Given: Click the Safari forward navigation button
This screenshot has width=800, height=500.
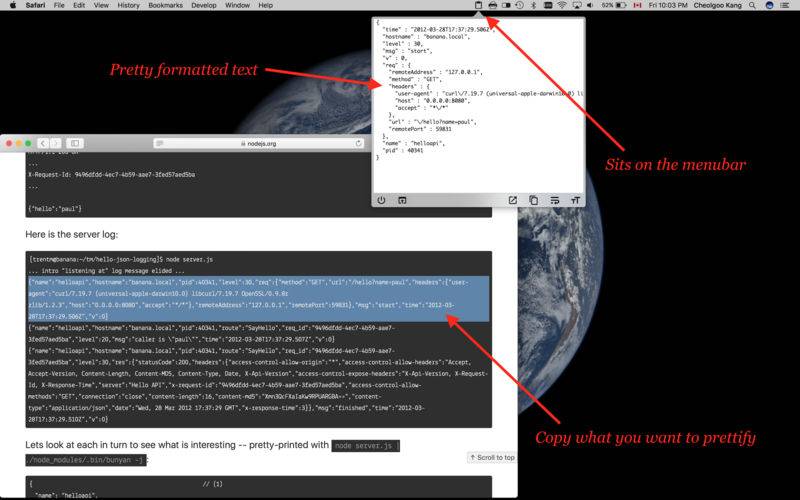Looking at the screenshot, I should (x=56, y=143).
